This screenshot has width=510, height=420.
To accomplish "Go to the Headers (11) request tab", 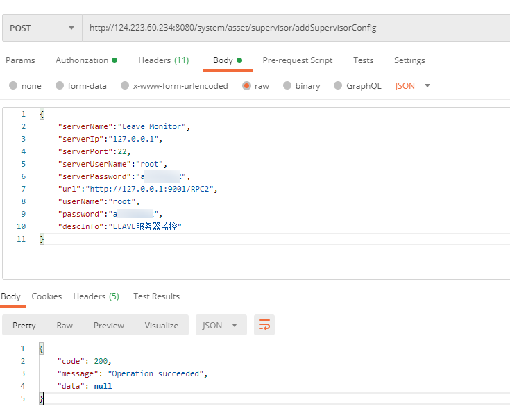I will (163, 60).
